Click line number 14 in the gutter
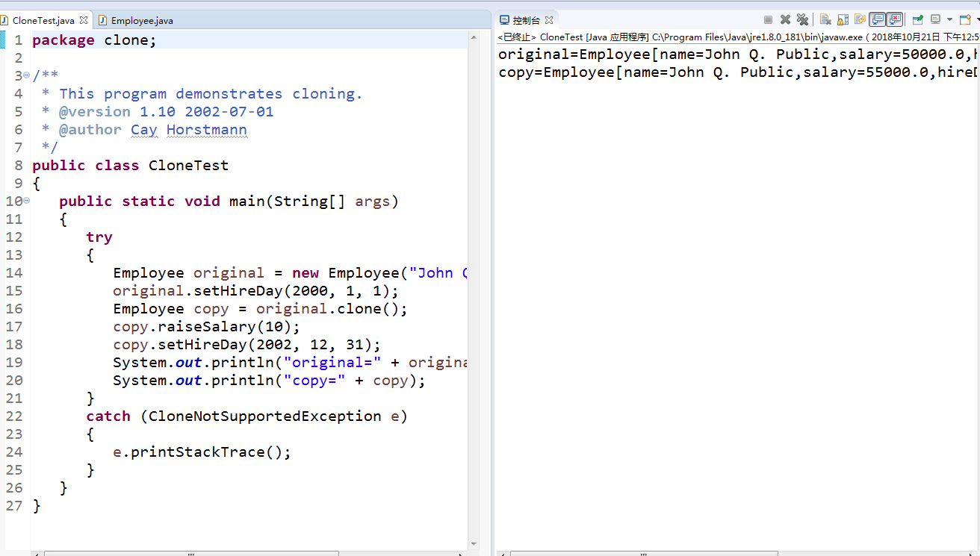 click(x=14, y=273)
